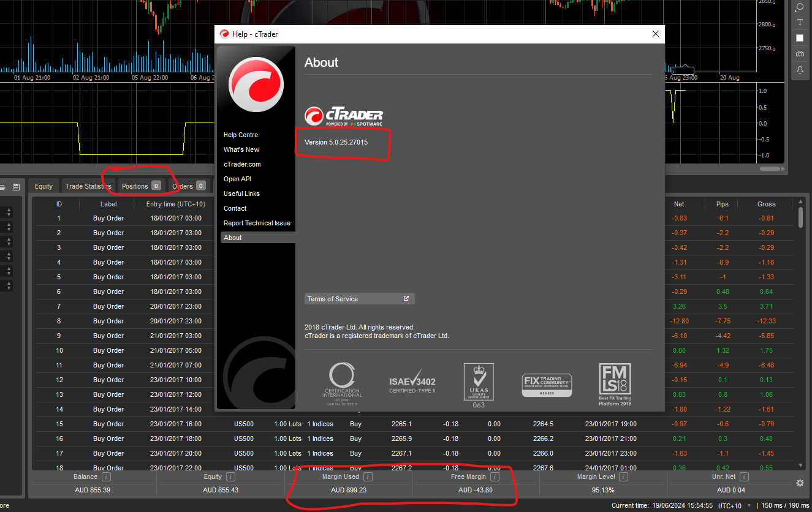Open price alerts with the bell icon
The width and height of the screenshot is (812, 512).
coord(800,70)
